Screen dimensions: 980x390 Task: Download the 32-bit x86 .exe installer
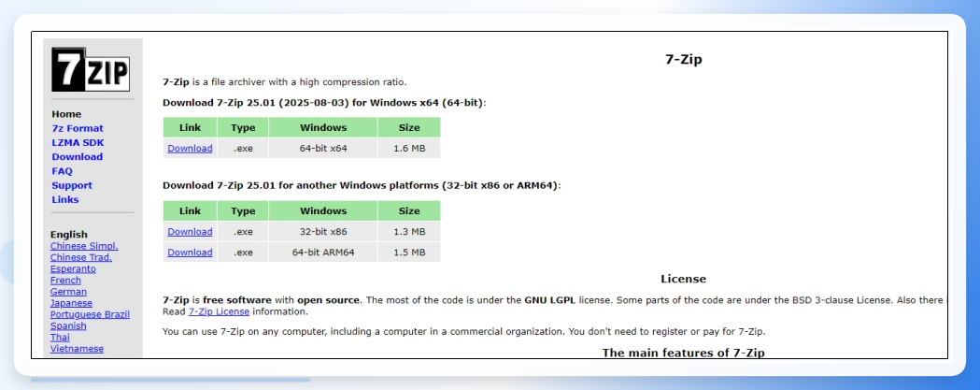point(190,232)
